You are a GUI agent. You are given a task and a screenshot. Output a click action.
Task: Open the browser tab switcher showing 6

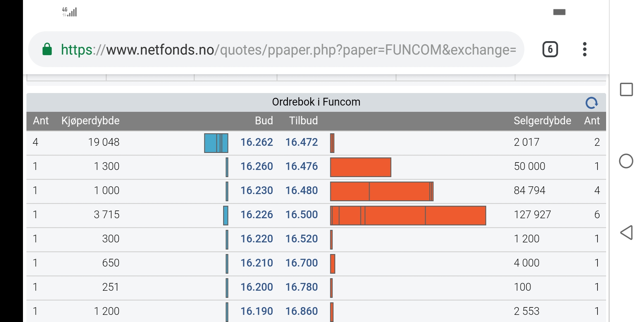click(x=550, y=49)
